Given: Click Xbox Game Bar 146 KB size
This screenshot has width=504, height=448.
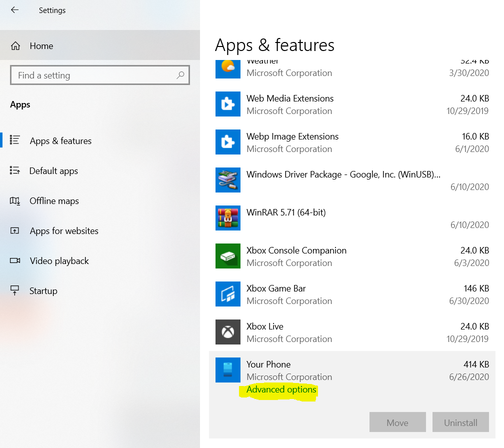Looking at the screenshot, I should click(x=476, y=288).
